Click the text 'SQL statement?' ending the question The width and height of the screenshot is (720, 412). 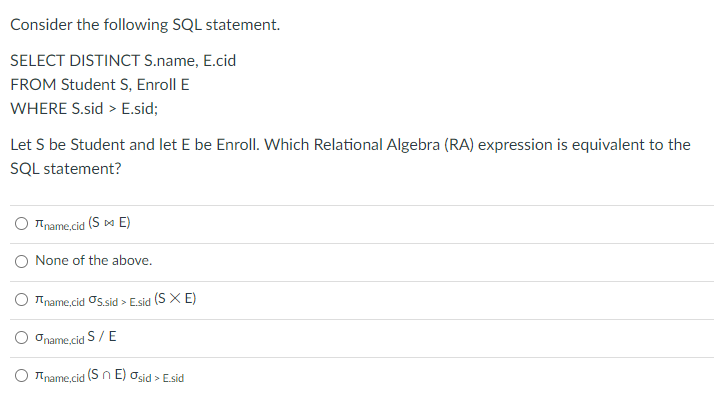click(66, 169)
